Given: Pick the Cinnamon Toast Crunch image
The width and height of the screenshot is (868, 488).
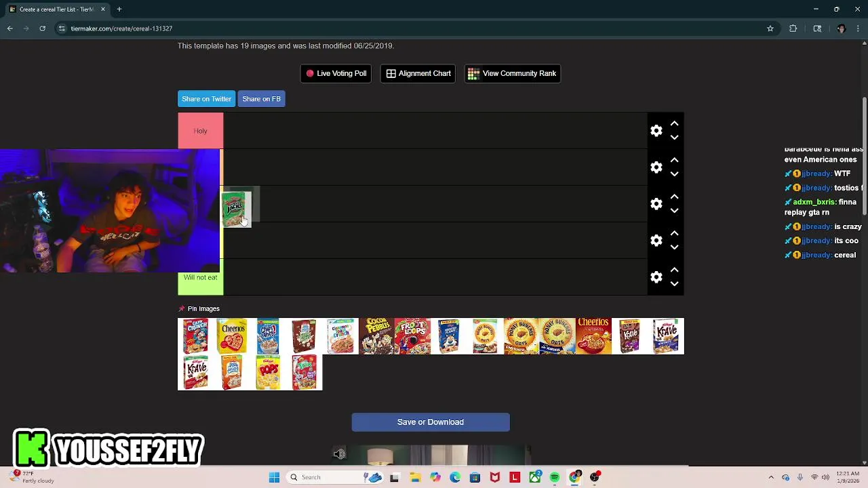Looking at the screenshot, I should click(x=340, y=336).
